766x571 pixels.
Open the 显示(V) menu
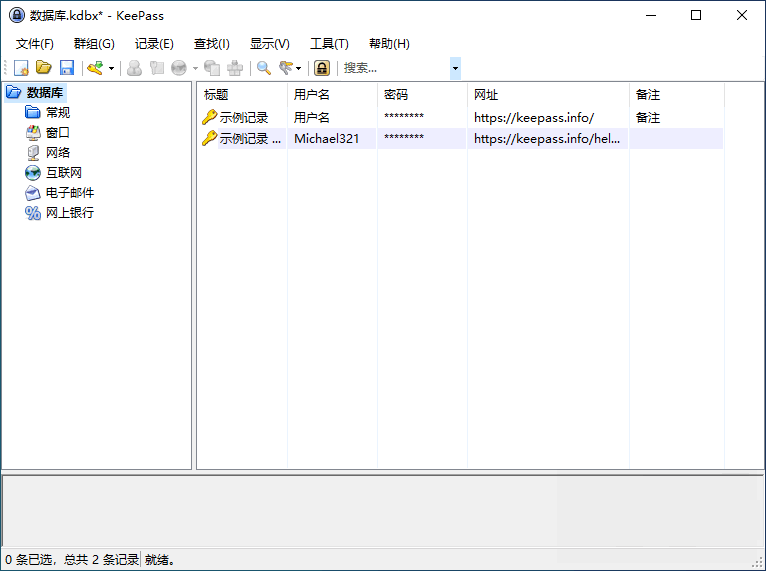point(270,44)
